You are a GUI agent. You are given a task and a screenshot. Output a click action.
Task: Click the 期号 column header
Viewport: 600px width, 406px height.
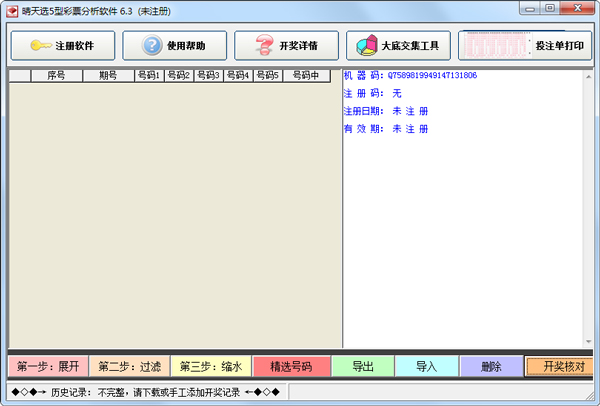click(108, 75)
